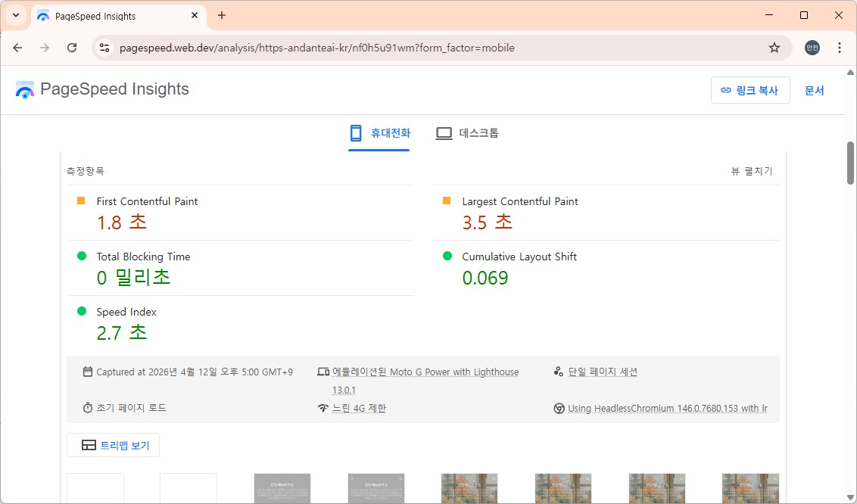Viewport: 857px width, 504px height.
Task: Expand the metrics view with 뷰 펼치기
Action: coord(752,171)
